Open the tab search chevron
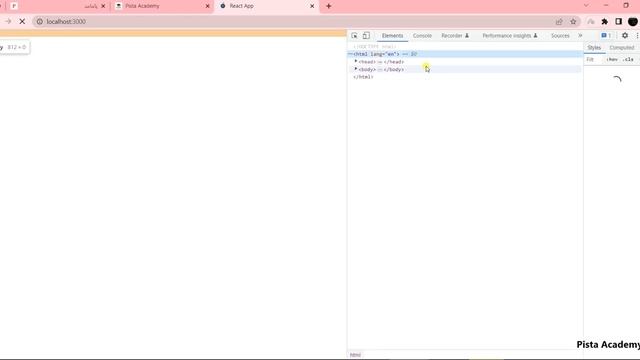Viewport: 640px width, 360px height. 586,6
